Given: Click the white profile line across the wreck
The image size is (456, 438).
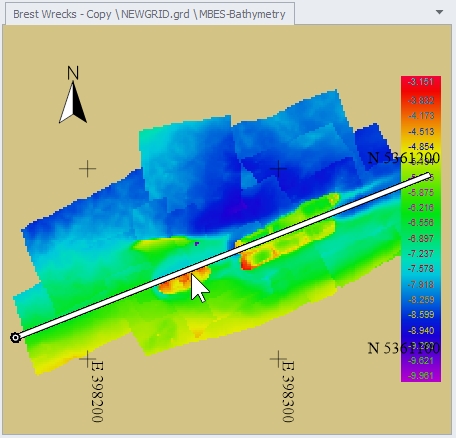Looking at the screenshot, I should pyautogui.click(x=222, y=257).
